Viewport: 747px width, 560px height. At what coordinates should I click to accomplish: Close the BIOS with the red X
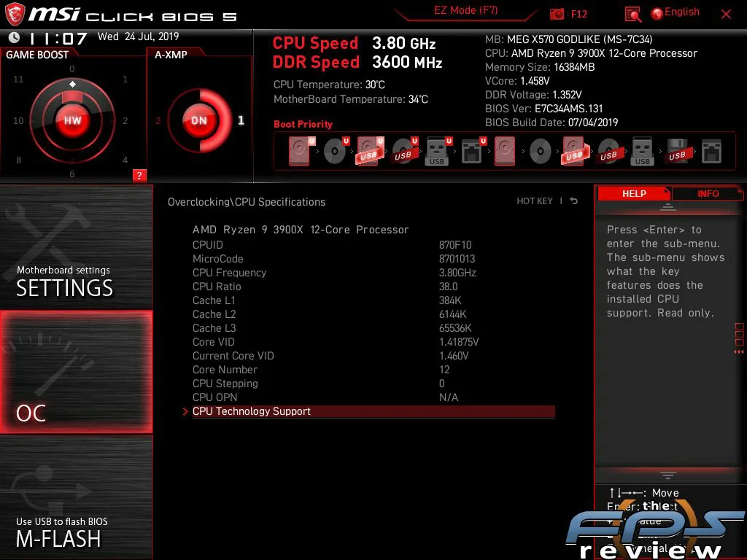(726, 15)
